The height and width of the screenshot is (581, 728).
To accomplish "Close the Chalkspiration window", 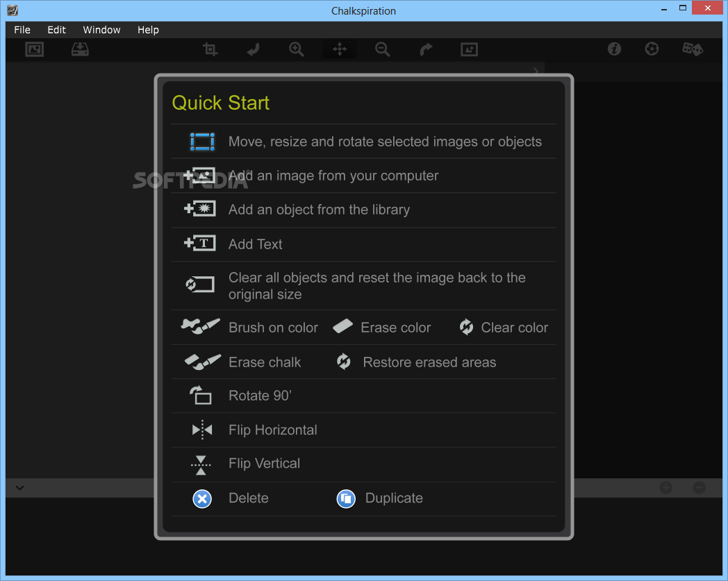I will [708, 8].
